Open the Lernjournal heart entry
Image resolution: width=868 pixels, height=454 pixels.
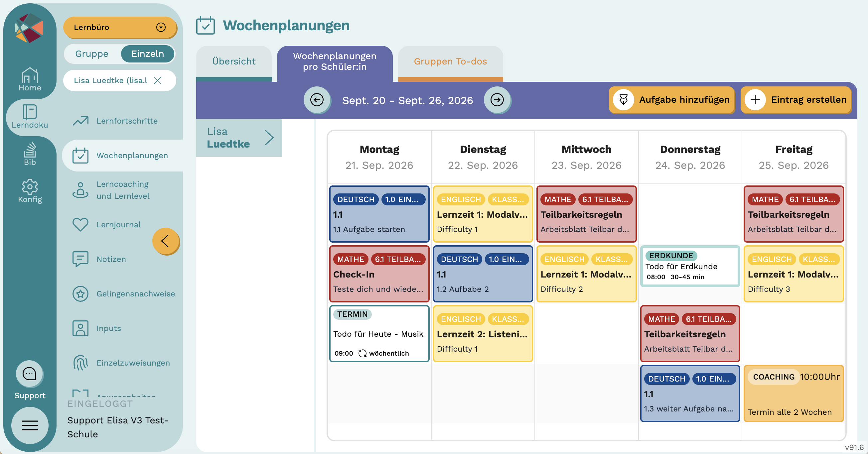click(107, 225)
